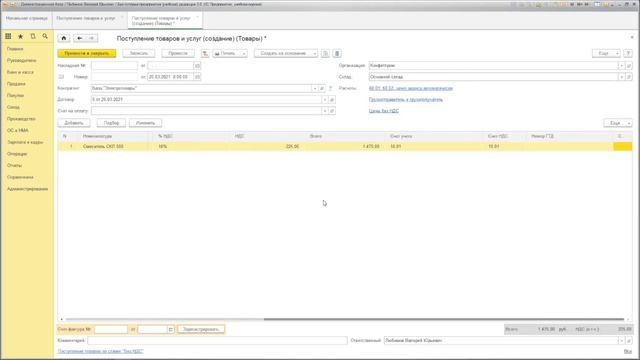
Task: Open Операции section in sidebar
Action: [17, 154]
